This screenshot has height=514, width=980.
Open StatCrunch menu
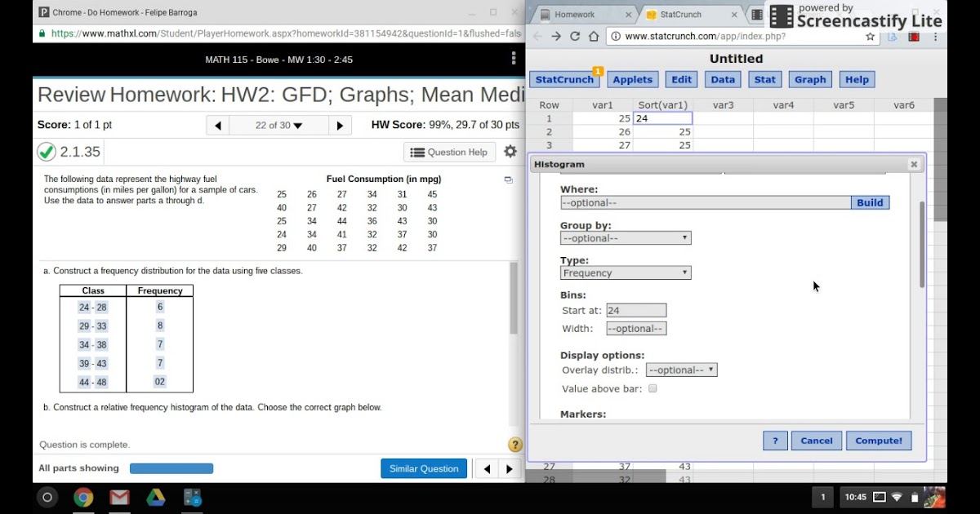[564, 79]
